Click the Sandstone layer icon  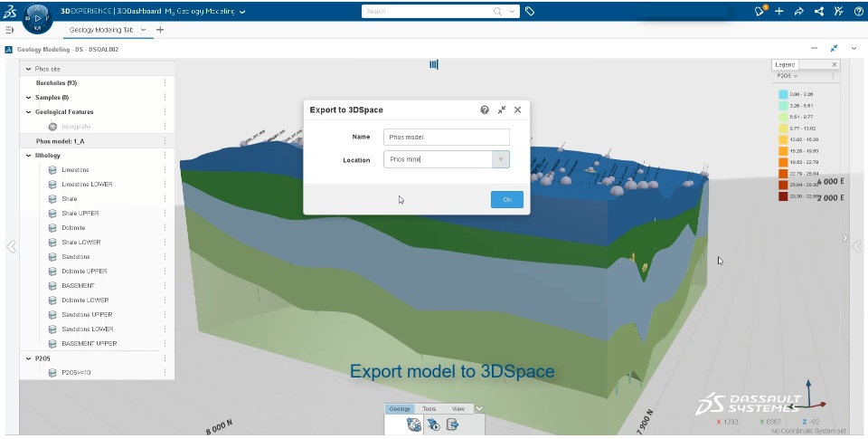pyautogui.click(x=52, y=257)
